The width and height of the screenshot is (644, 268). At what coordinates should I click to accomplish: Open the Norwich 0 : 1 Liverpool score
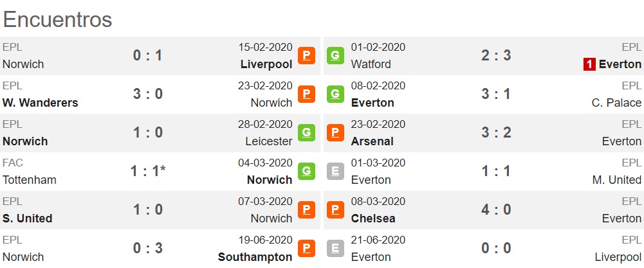tap(148, 55)
